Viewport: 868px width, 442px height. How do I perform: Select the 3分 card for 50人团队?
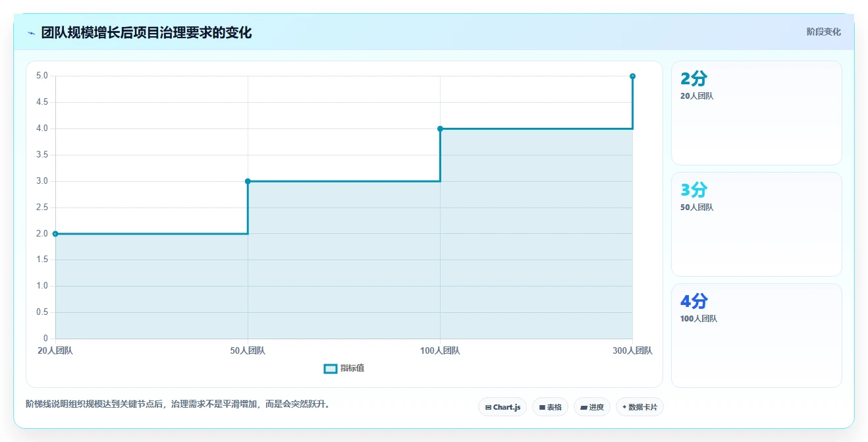pos(757,224)
